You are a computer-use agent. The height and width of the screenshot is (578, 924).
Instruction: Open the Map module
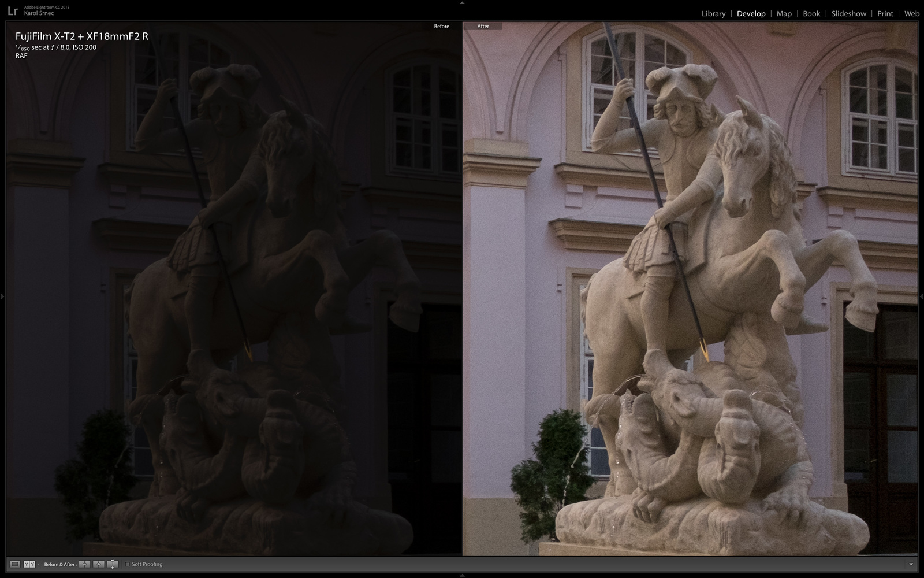[x=784, y=13]
